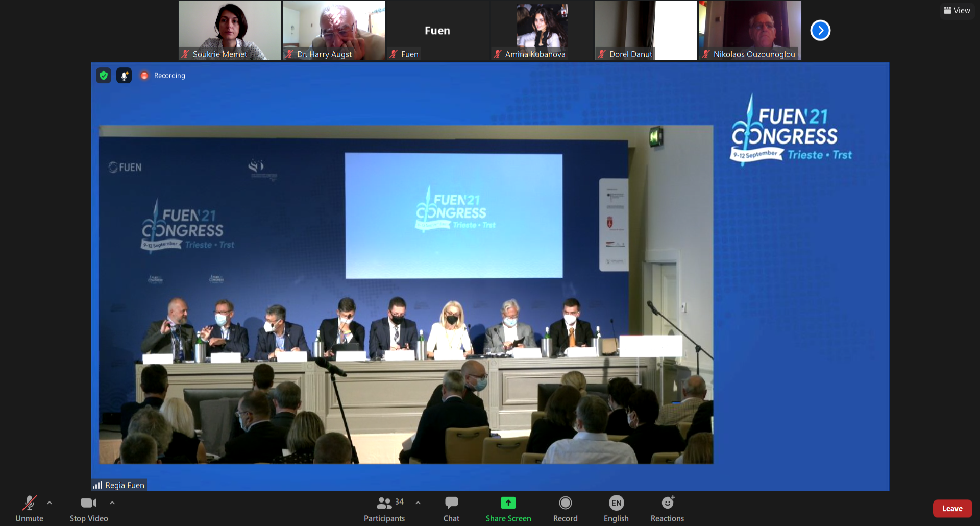Unmute the microphone
The image size is (980, 526).
coord(29,509)
